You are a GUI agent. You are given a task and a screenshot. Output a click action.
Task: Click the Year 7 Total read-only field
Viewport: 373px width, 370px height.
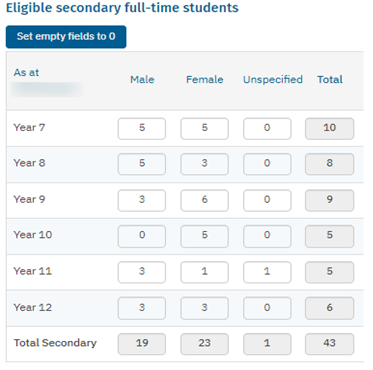329,128
